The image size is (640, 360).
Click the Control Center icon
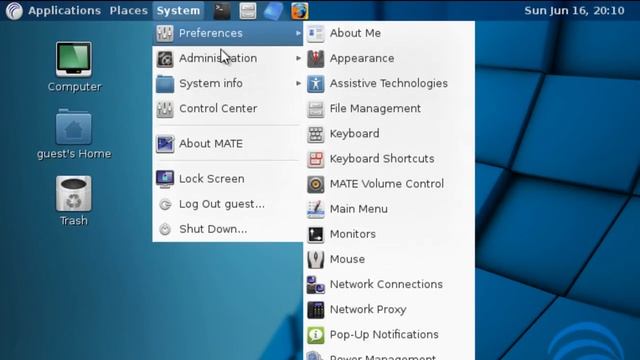165,109
